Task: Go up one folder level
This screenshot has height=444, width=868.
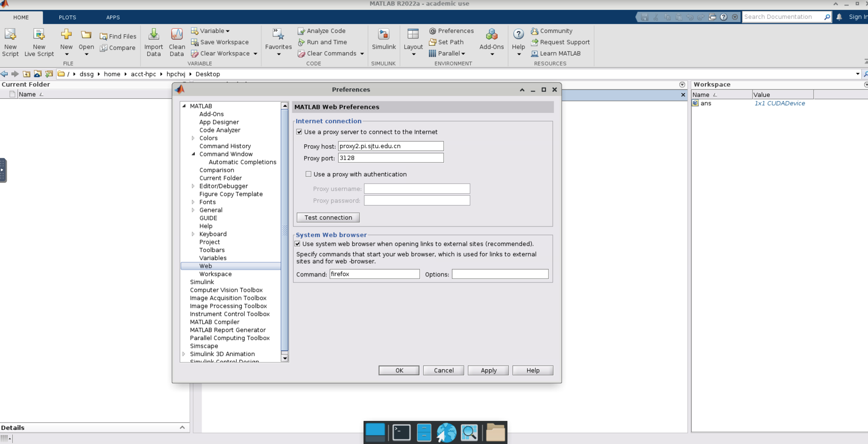Action: click(x=26, y=74)
